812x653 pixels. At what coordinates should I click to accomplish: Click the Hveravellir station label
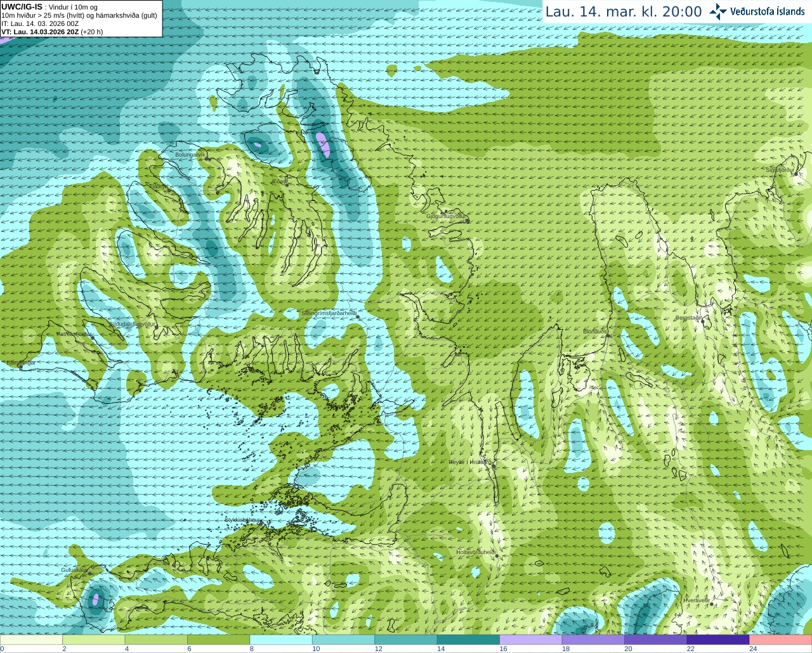click(x=696, y=600)
